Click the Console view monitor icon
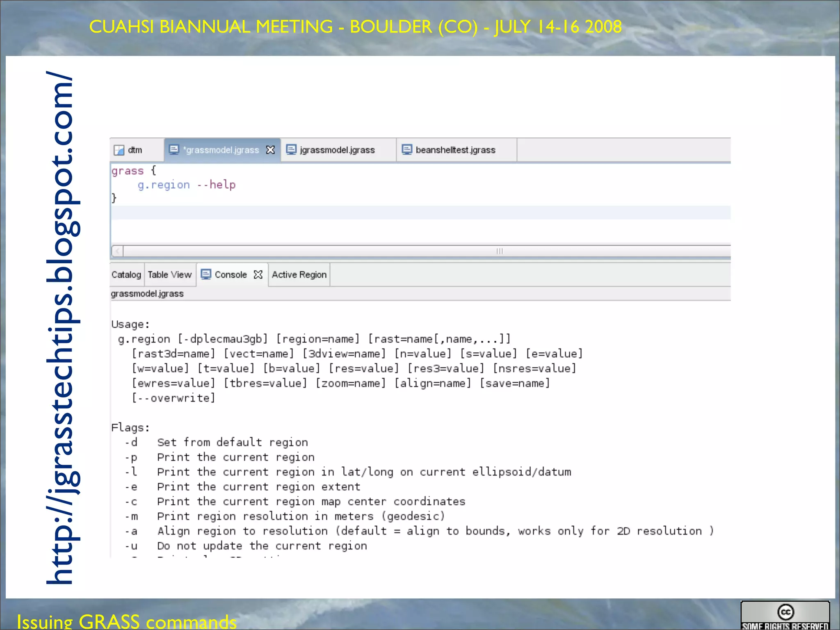 point(206,274)
